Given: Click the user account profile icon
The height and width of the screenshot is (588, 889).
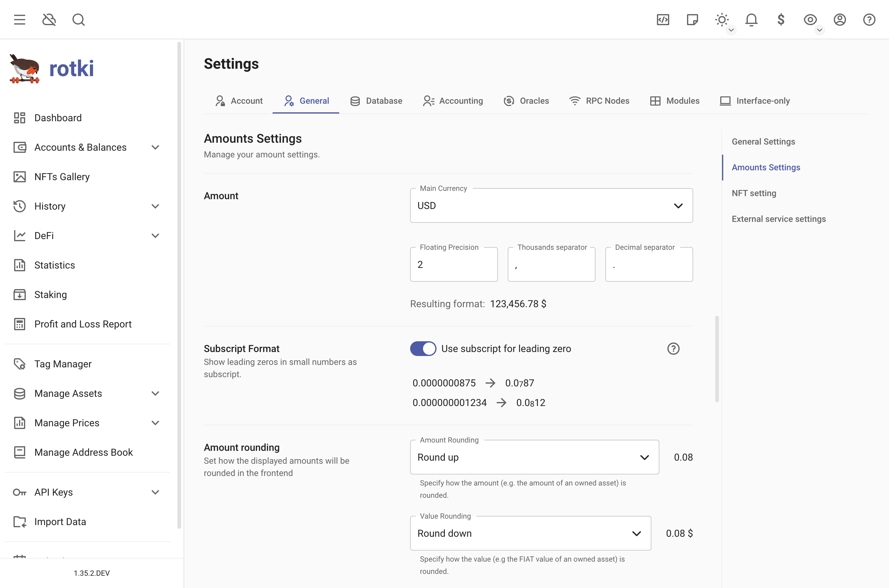Looking at the screenshot, I should (x=840, y=20).
